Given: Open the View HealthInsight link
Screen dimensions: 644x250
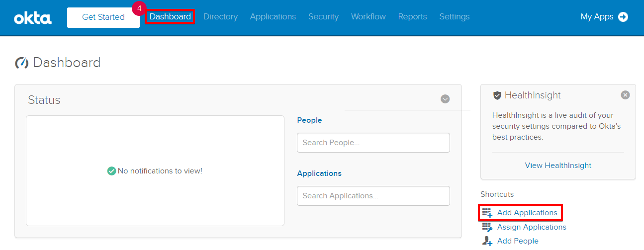Looking at the screenshot, I should pos(558,166).
